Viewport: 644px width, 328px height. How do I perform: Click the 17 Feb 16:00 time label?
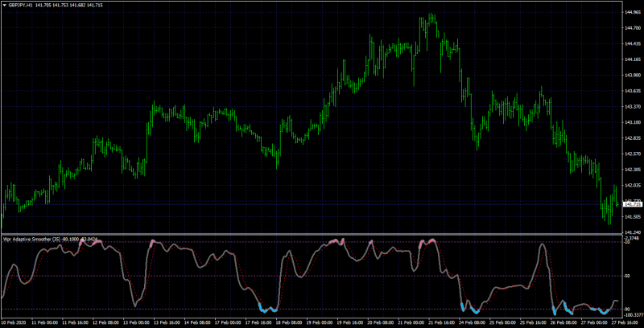pyautogui.click(x=258, y=323)
